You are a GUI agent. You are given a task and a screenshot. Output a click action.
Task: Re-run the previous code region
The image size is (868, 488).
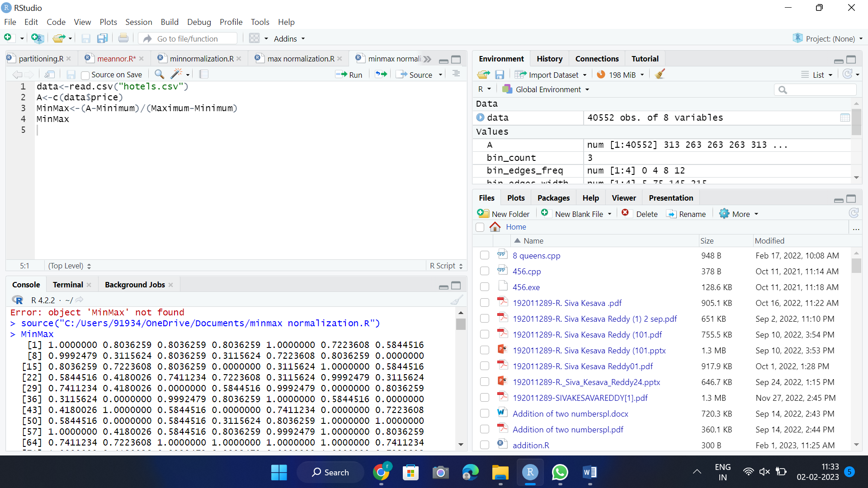pyautogui.click(x=381, y=75)
